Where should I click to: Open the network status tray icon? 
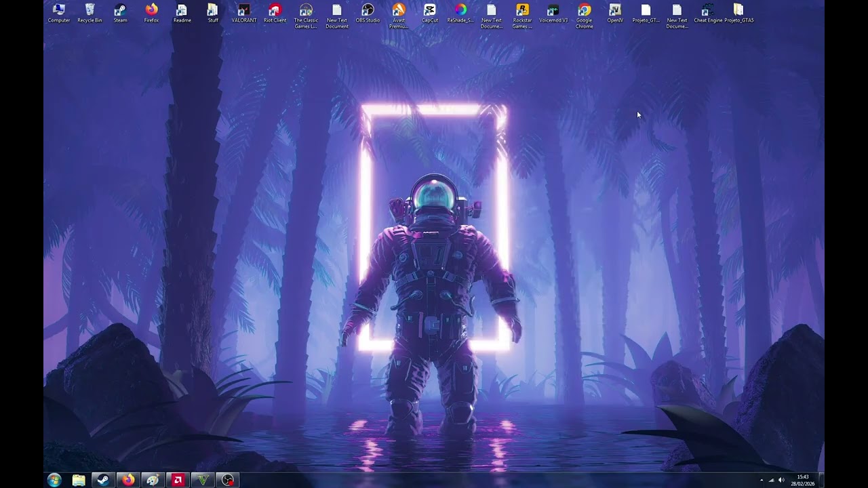[771, 481]
